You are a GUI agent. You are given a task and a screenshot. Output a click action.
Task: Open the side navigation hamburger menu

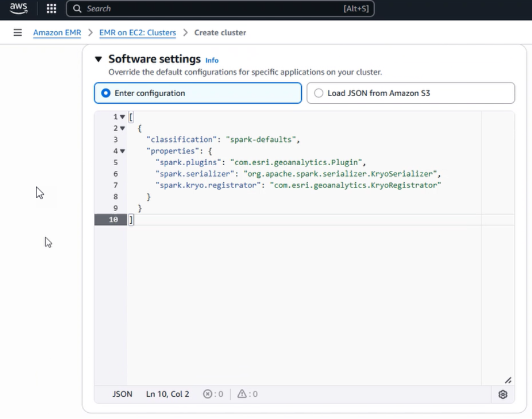click(18, 32)
